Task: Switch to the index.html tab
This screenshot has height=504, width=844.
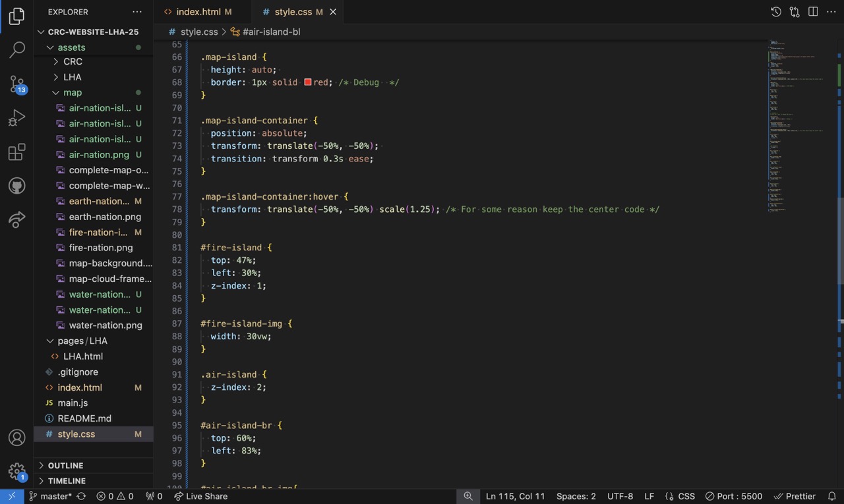Action: click(198, 12)
